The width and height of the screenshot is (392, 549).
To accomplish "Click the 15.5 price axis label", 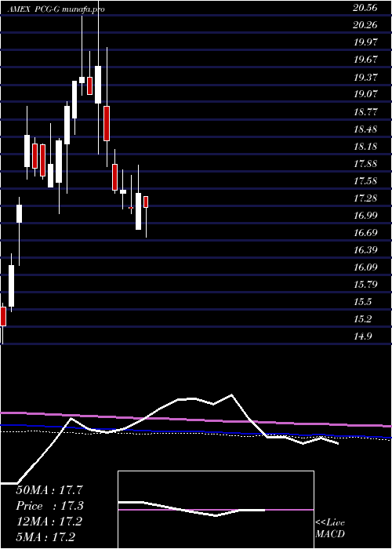I will tap(362, 301).
